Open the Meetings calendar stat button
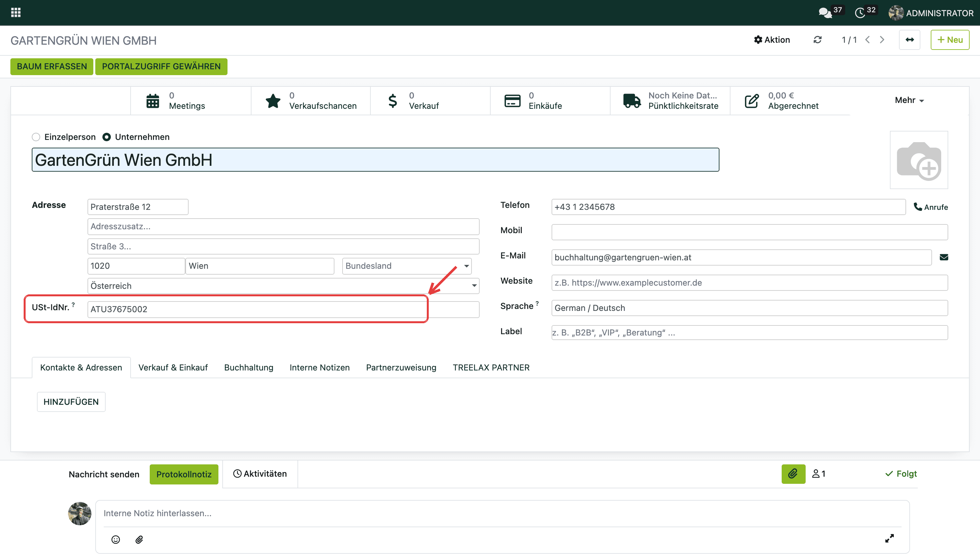Screen dimensions: 980x557 191,101
